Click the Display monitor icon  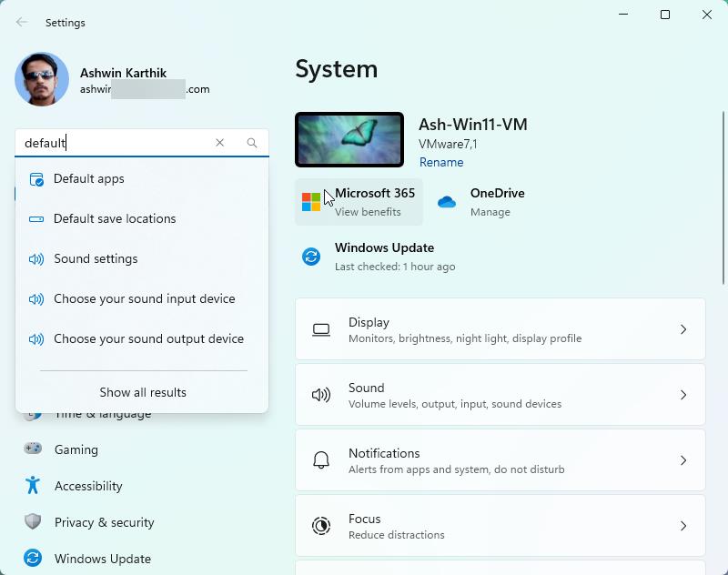click(320, 329)
